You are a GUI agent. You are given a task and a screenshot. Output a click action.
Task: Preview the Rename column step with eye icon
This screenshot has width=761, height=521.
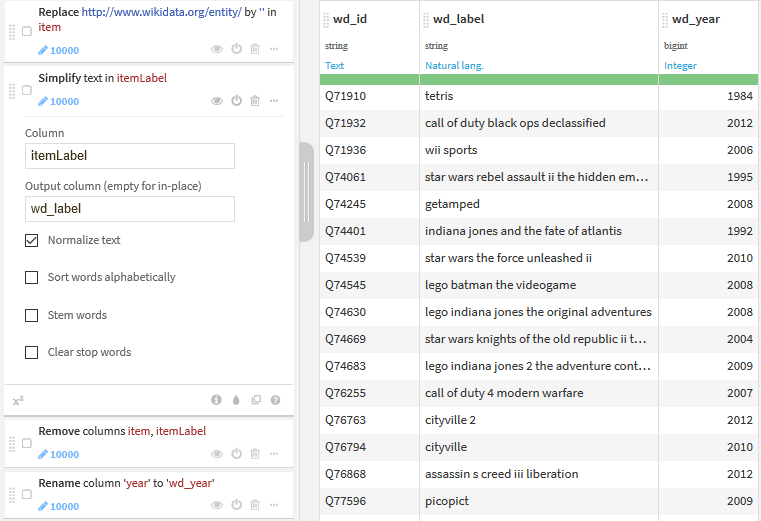click(x=216, y=505)
